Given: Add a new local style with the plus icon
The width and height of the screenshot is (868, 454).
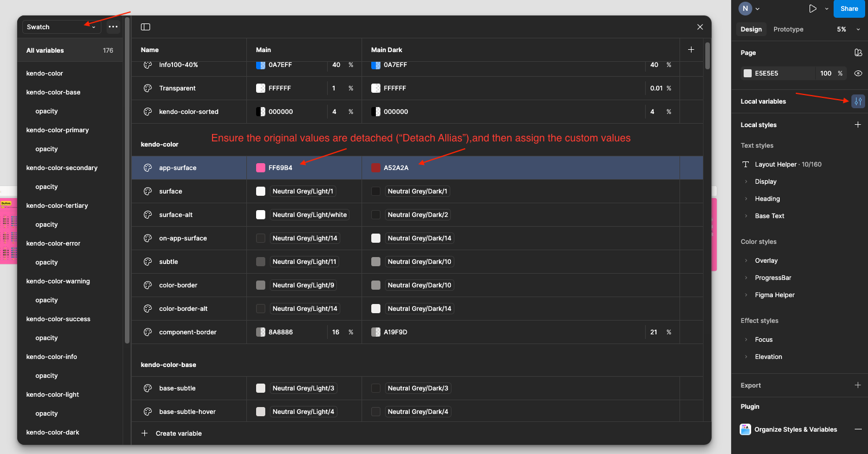Looking at the screenshot, I should [858, 124].
